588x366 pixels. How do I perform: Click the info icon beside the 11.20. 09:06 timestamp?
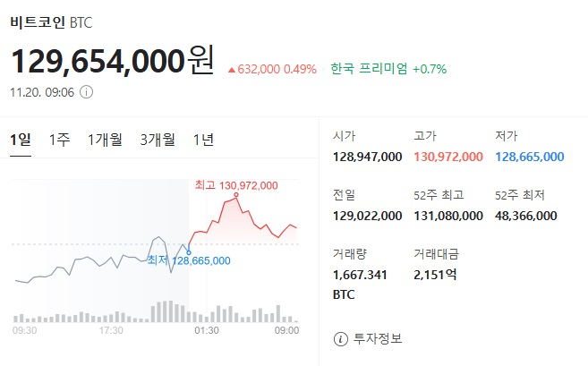tap(86, 91)
